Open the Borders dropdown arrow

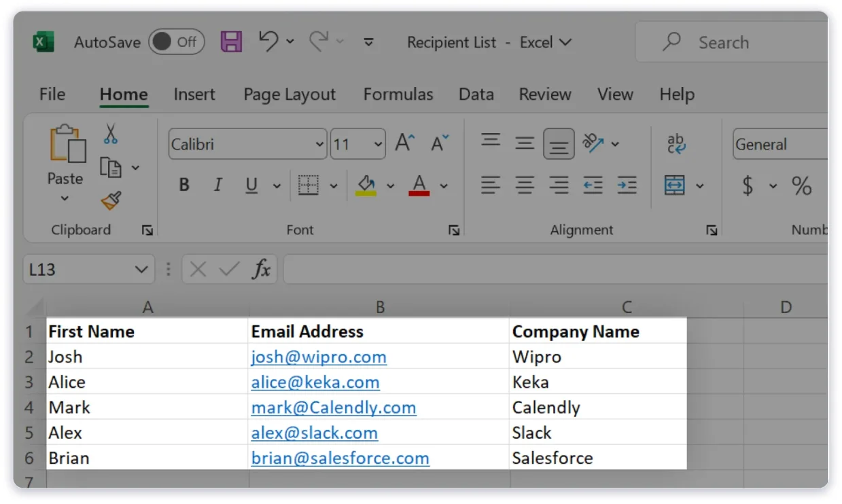click(x=334, y=185)
